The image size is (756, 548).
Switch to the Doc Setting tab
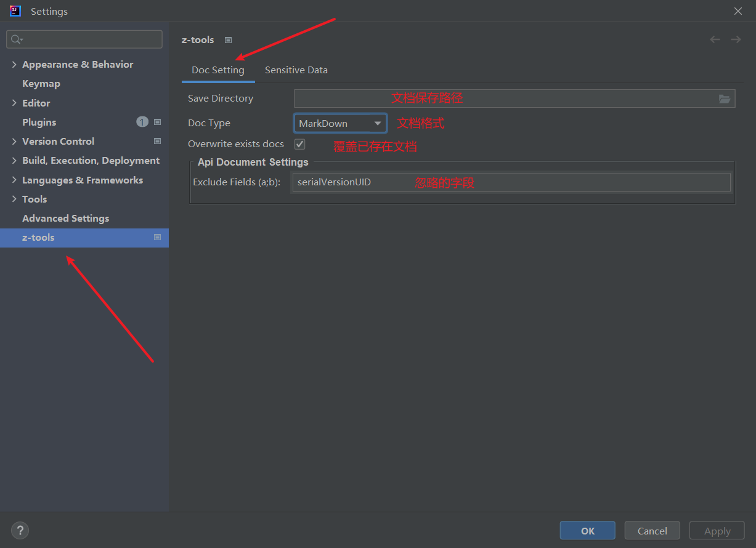218,70
